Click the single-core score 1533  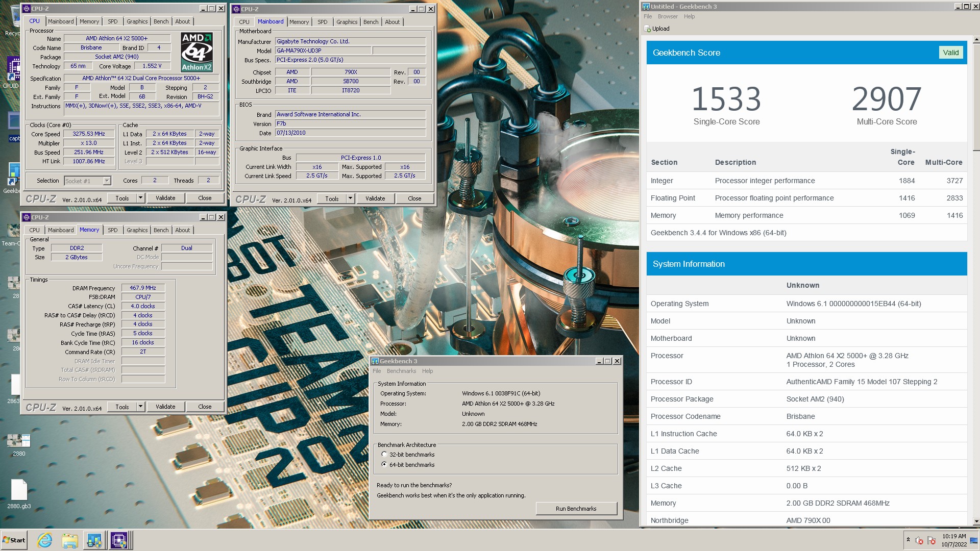pos(726,99)
